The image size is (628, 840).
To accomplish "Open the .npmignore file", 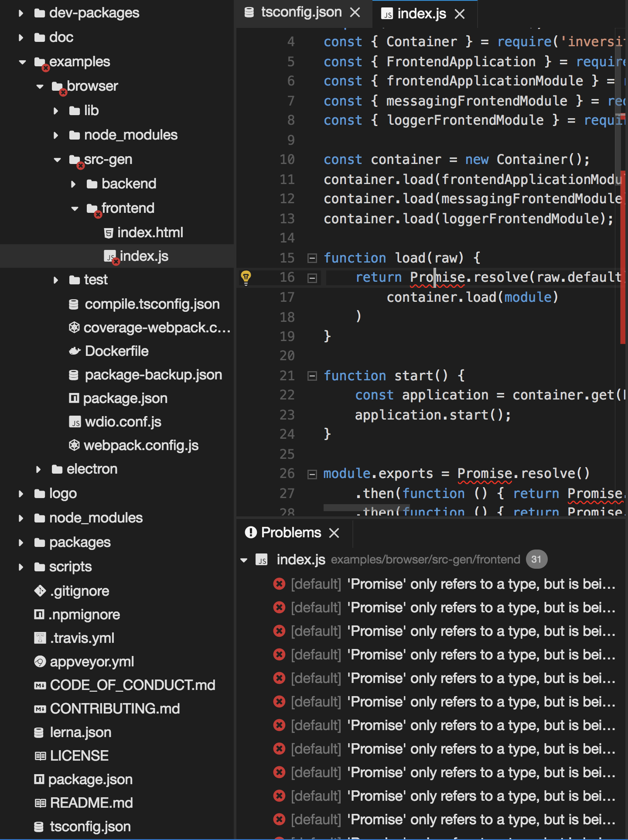I will pos(84,615).
